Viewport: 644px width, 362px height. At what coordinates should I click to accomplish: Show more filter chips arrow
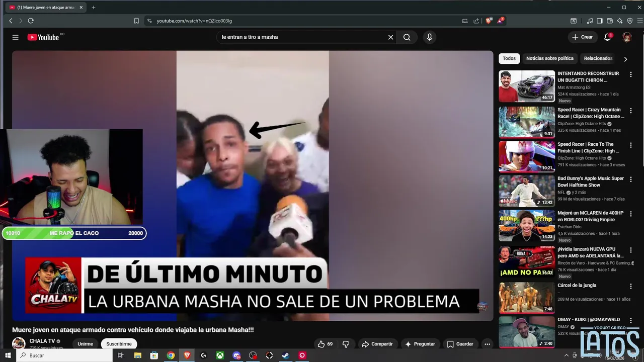pyautogui.click(x=625, y=59)
